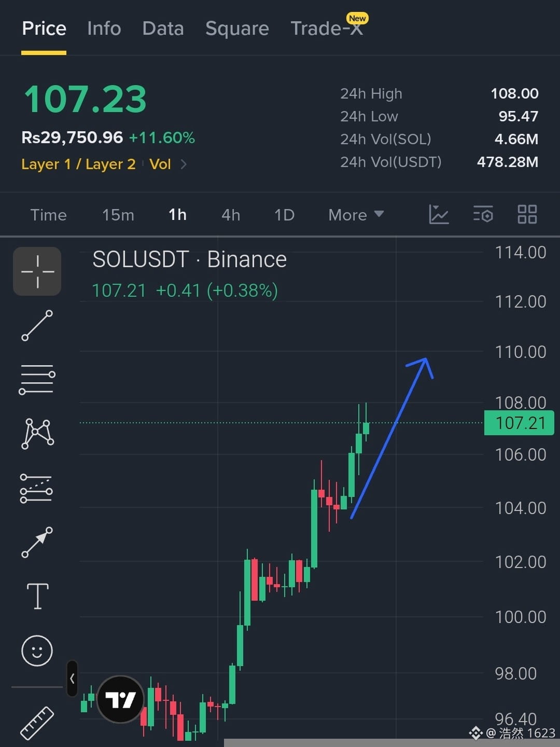560x747 pixels.
Task: Click the 107.23 current price
Action: pyautogui.click(x=86, y=100)
